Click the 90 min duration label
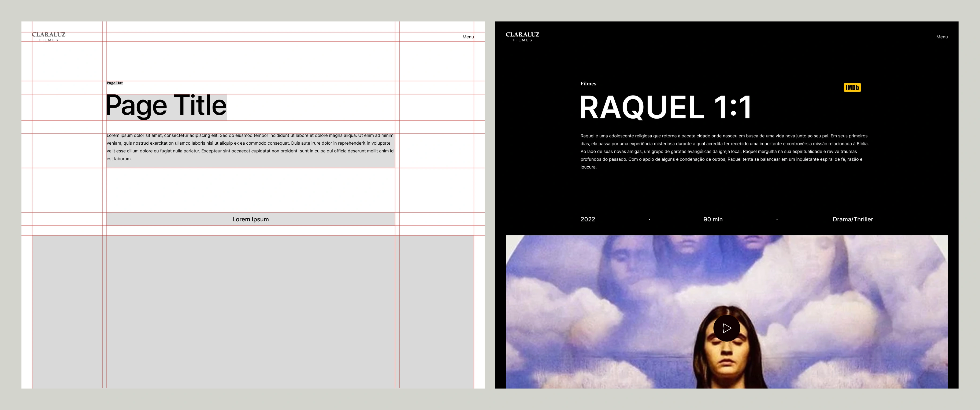 click(712, 219)
